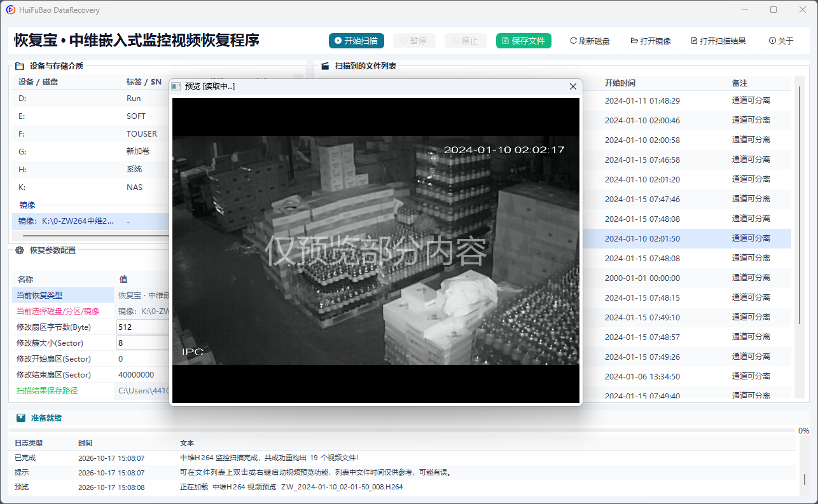Select drive G: labeled 新加卷

tap(91, 152)
